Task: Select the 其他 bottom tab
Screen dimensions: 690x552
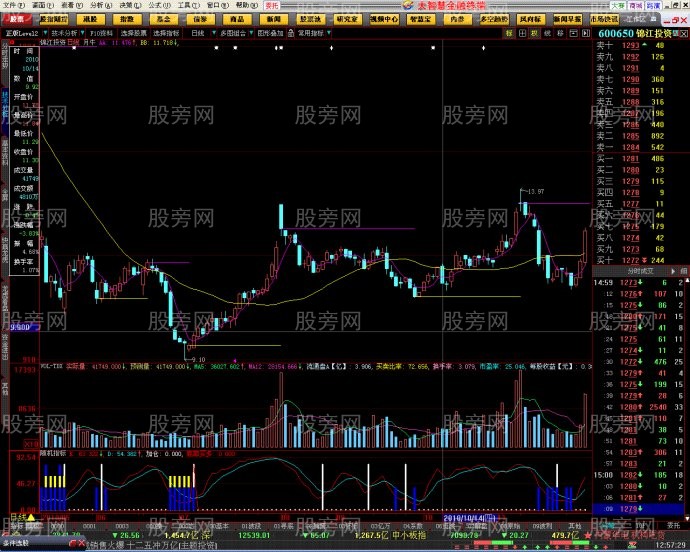Action: click(x=574, y=526)
